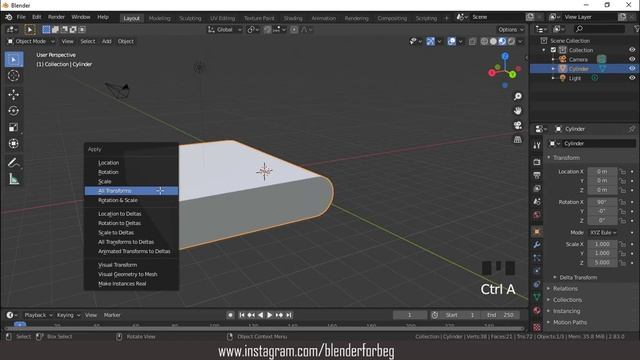The height and width of the screenshot is (360, 640).
Task: Jump to timeline start
Action: point(242,315)
